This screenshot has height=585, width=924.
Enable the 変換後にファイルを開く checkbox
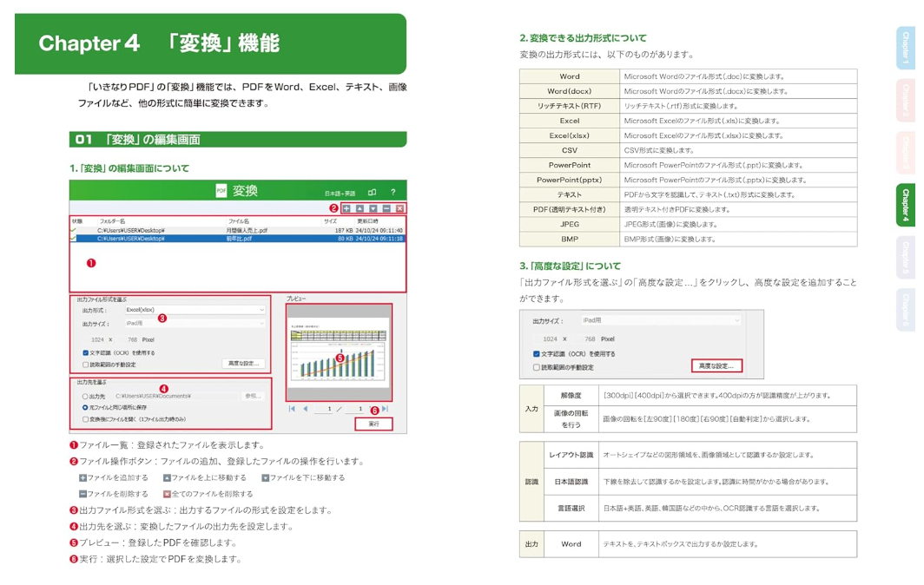[85, 418]
